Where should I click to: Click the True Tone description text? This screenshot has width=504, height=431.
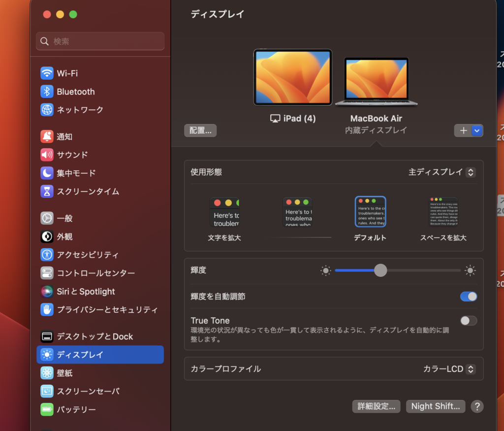tap(320, 334)
